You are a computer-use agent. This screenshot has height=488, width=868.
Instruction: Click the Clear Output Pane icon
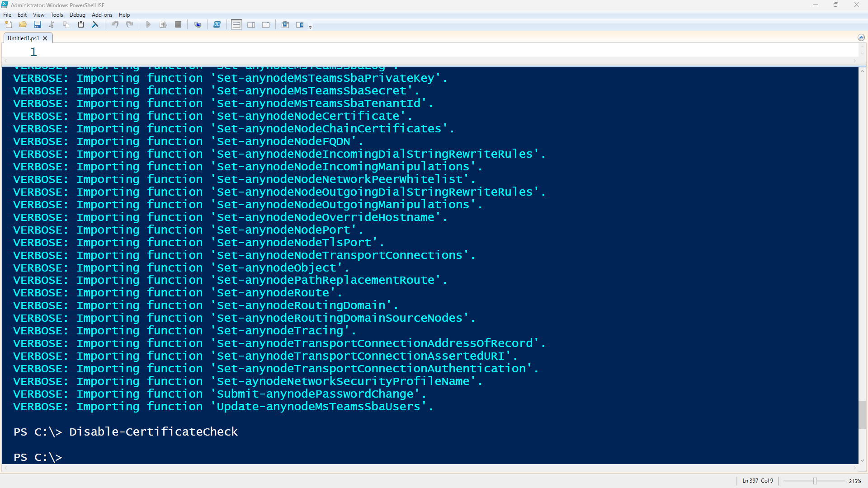(95, 24)
